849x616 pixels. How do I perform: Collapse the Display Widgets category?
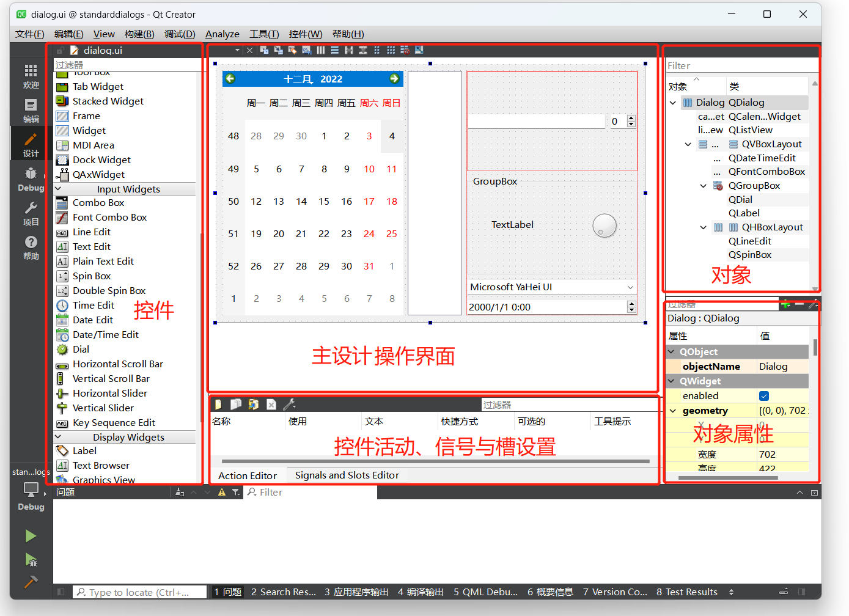59,437
